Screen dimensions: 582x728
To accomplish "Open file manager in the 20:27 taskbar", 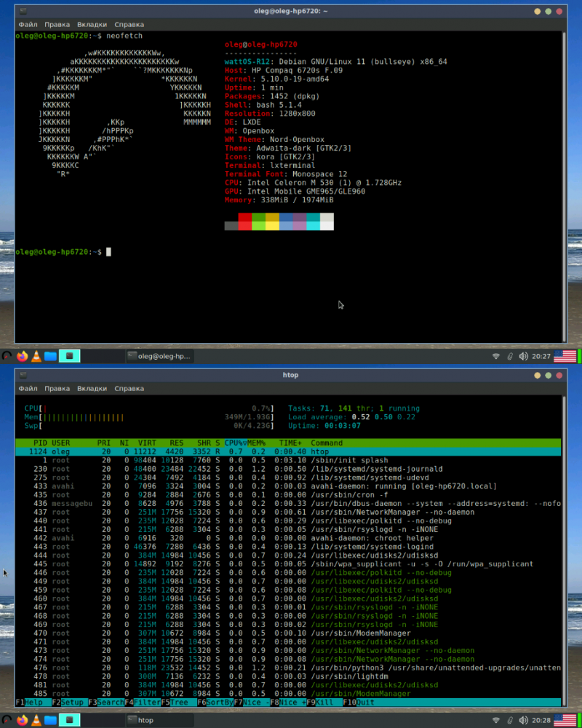I will 50,356.
